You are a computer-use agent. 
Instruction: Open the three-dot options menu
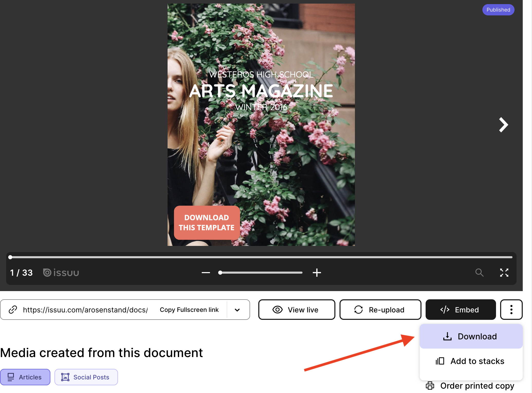pyautogui.click(x=511, y=310)
